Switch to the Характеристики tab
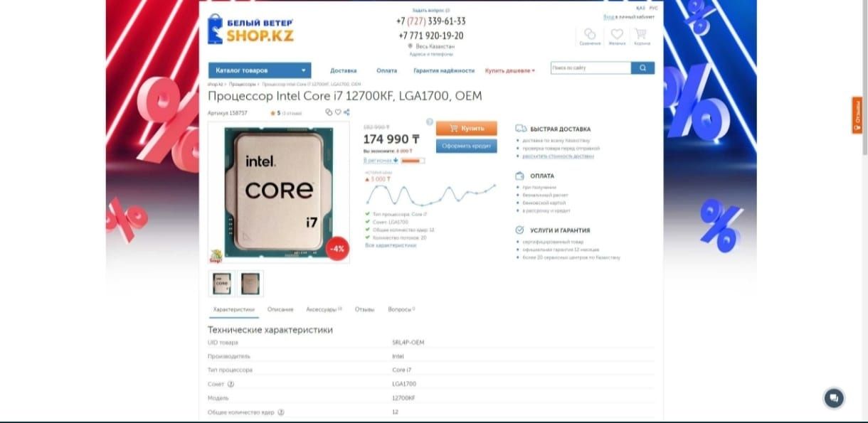Image resolution: width=868 pixels, height=423 pixels. click(x=234, y=309)
